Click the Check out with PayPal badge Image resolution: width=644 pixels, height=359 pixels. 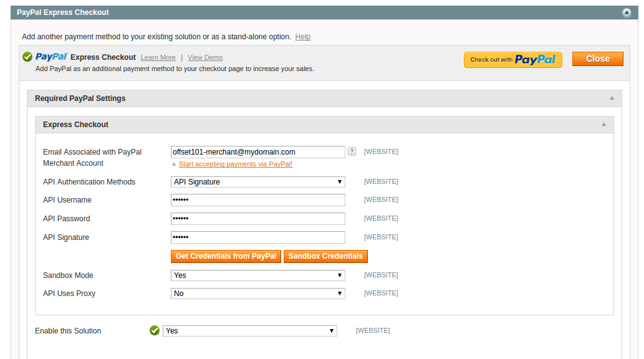point(512,60)
